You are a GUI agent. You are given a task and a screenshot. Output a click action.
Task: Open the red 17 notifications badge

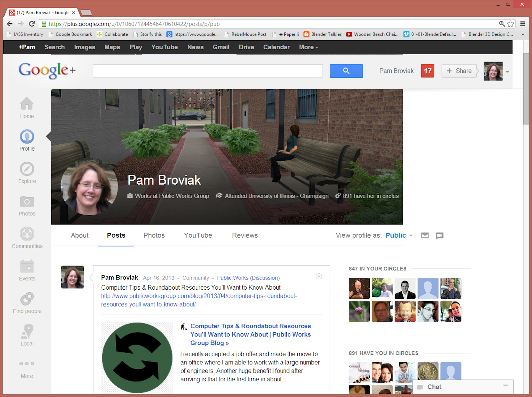pos(428,71)
